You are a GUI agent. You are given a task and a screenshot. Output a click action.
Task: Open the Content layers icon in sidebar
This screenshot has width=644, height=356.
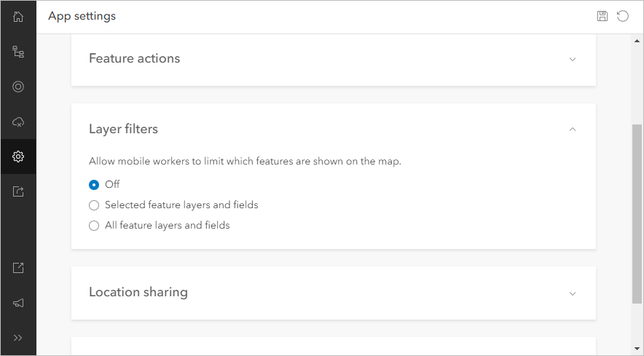(18, 52)
